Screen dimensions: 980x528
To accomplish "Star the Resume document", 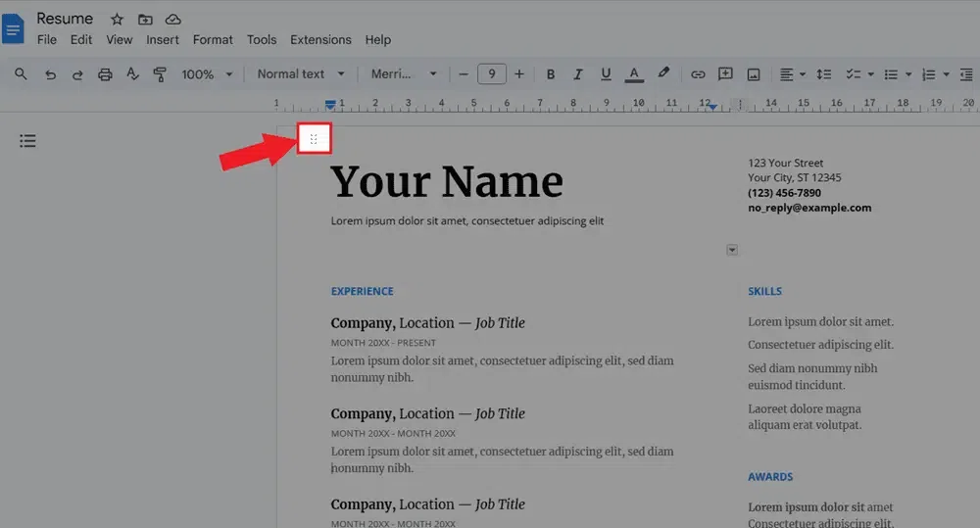I will pos(117,20).
